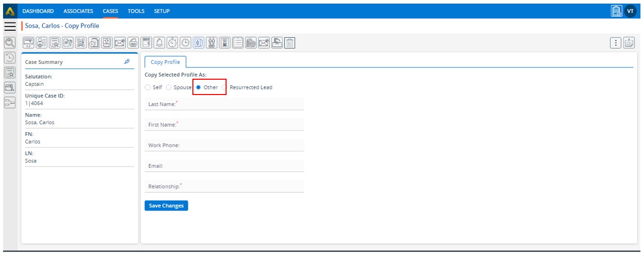Pin the Case Summary panel

point(127,62)
